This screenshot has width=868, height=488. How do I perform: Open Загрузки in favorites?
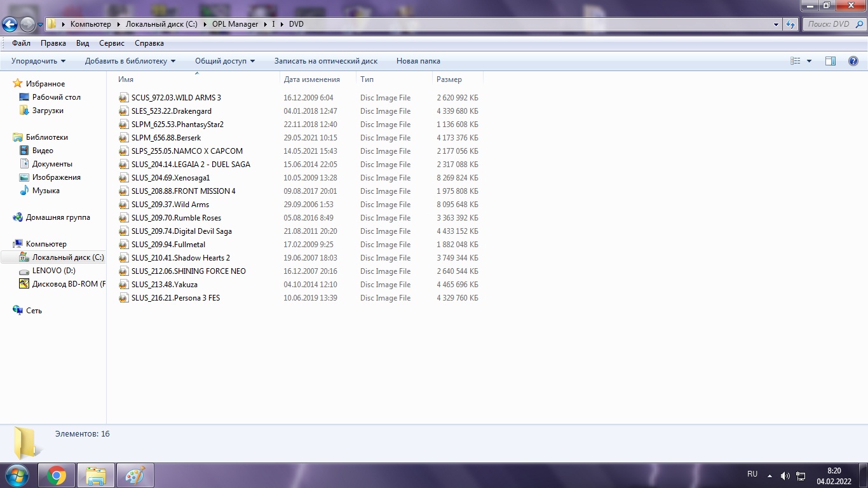[48, 111]
